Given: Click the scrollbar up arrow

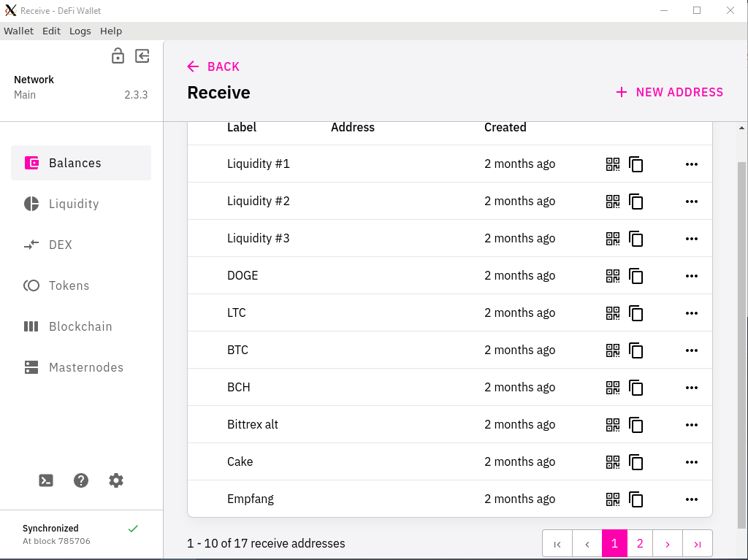Looking at the screenshot, I should point(741,128).
